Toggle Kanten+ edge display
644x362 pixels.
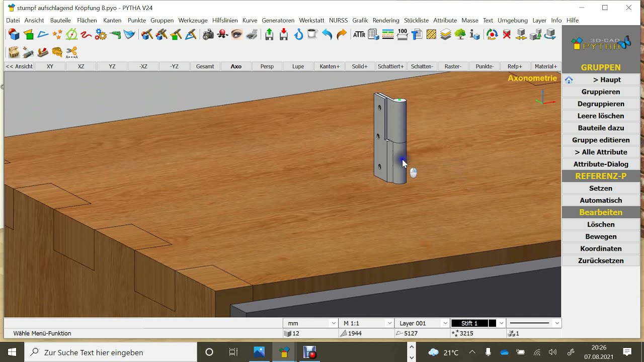click(330, 66)
